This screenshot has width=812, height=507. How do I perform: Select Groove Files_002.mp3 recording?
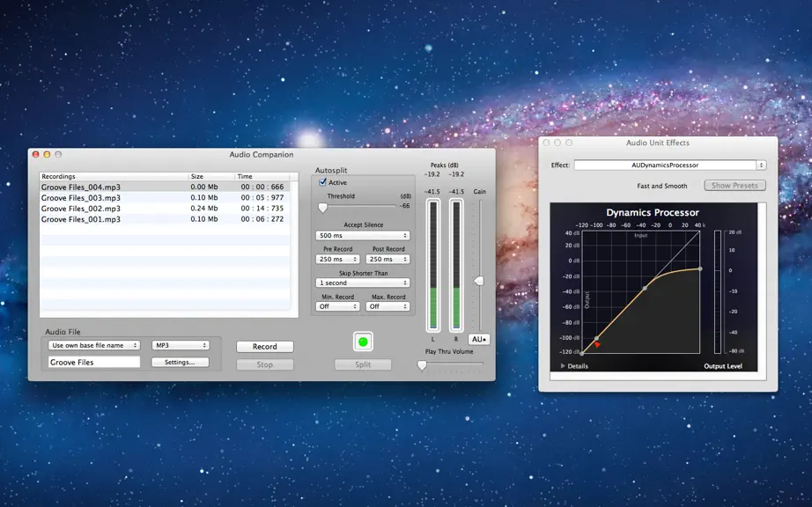coord(165,209)
